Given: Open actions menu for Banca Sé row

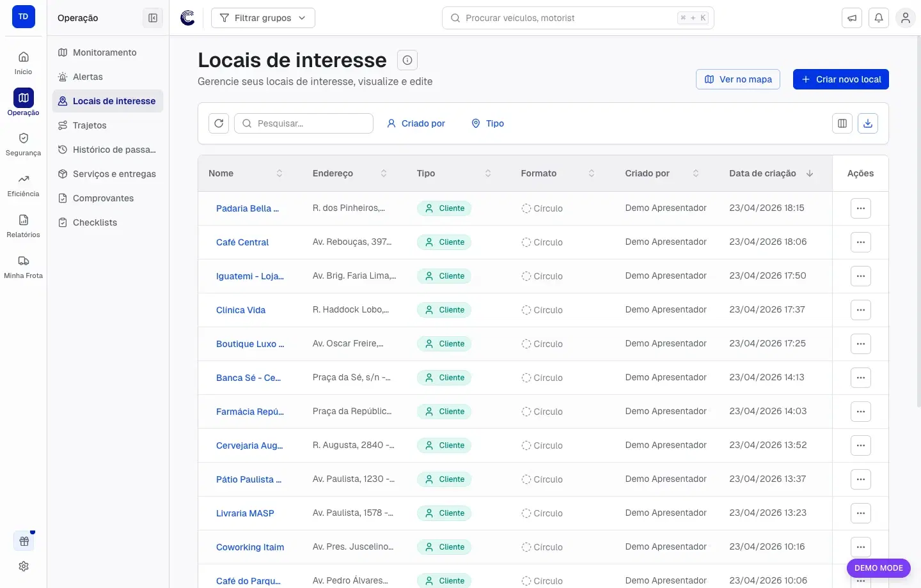Looking at the screenshot, I should point(861,378).
